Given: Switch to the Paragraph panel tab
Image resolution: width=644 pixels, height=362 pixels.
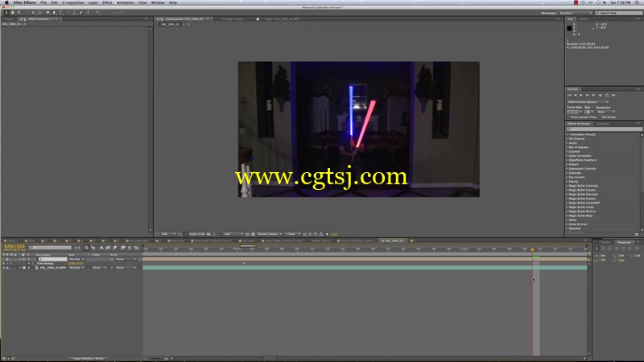Looking at the screenshot, I should (624, 242).
